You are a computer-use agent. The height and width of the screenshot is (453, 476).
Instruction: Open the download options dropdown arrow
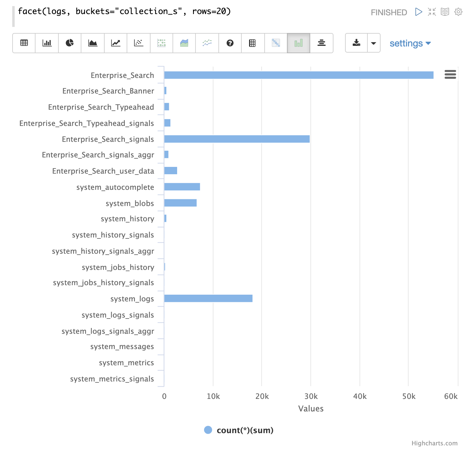tap(374, 43)
